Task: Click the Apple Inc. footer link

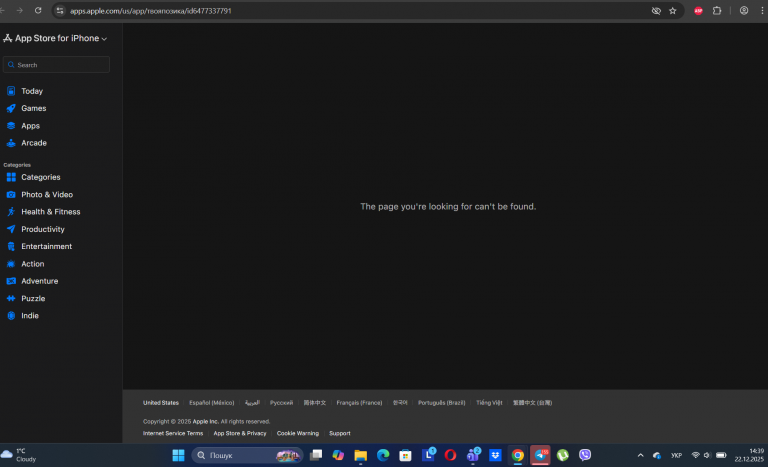Action: pos(205,421)
